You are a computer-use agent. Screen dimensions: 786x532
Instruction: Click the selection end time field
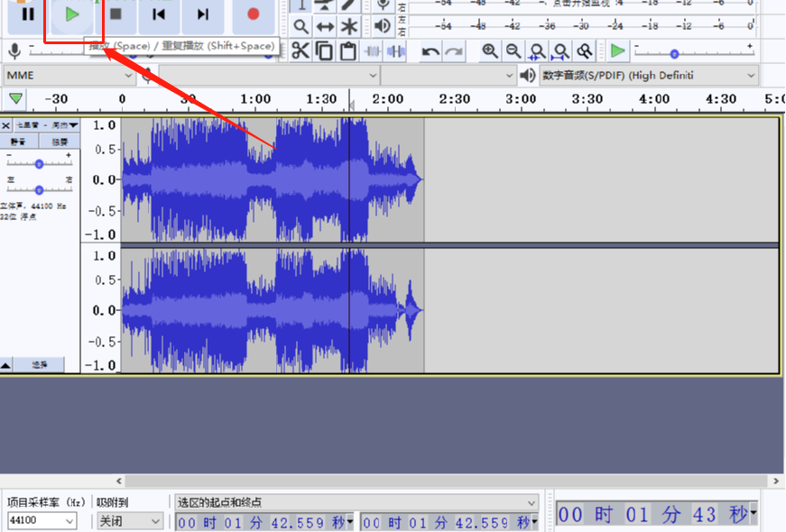[446, 522]
